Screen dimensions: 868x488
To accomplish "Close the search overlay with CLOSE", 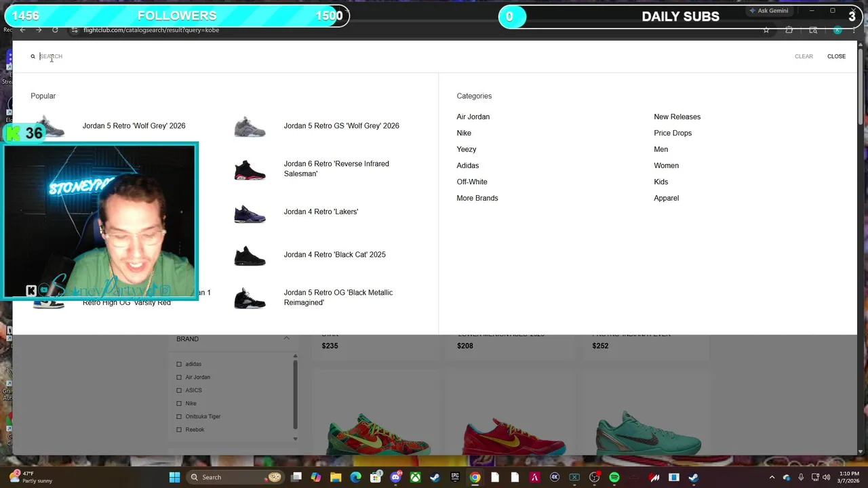I will click(836, 56).
